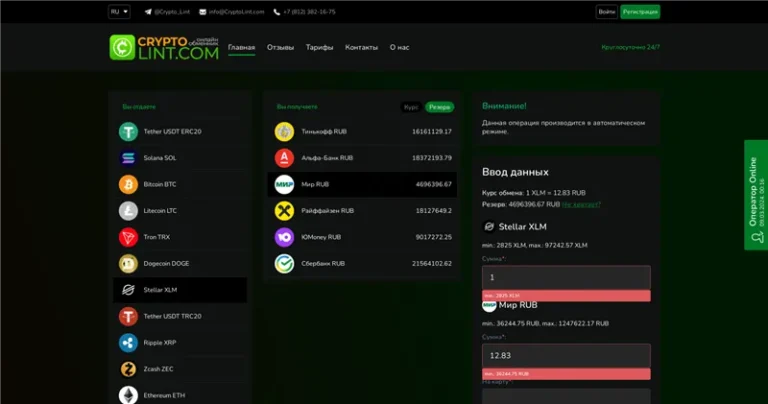The image size is (768, 404).
Task: Pick the Альфа-Банк RUB icon
Action: (284, 158)
